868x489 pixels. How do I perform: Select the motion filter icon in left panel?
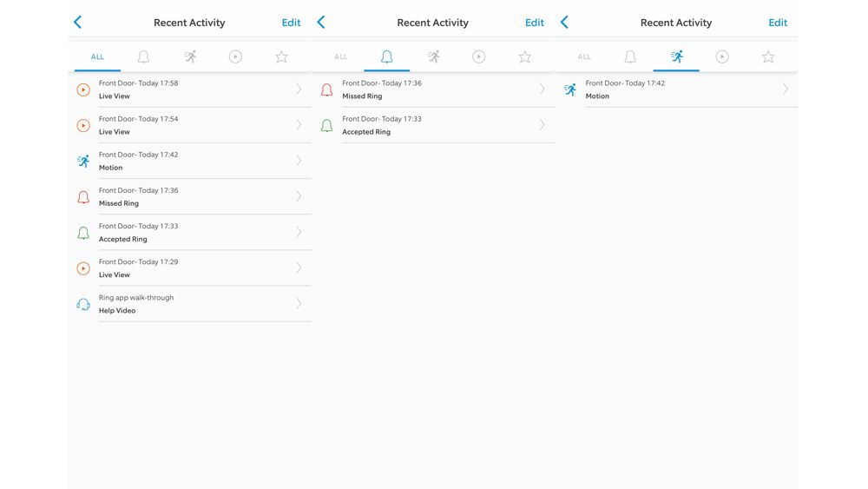(190, 56)
